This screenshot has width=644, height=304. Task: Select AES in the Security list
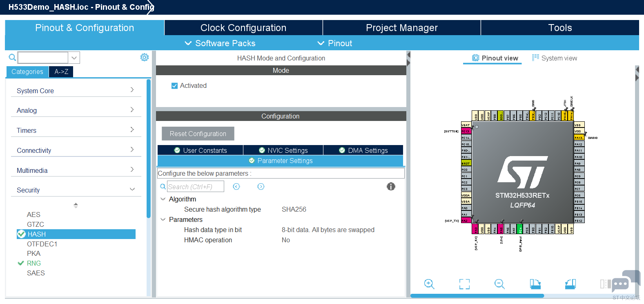(x=33, y=215)
